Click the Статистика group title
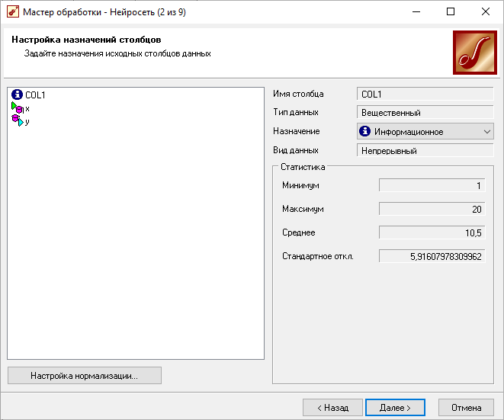Viewport: 504px width, 420px height. [x=303, y=167]
